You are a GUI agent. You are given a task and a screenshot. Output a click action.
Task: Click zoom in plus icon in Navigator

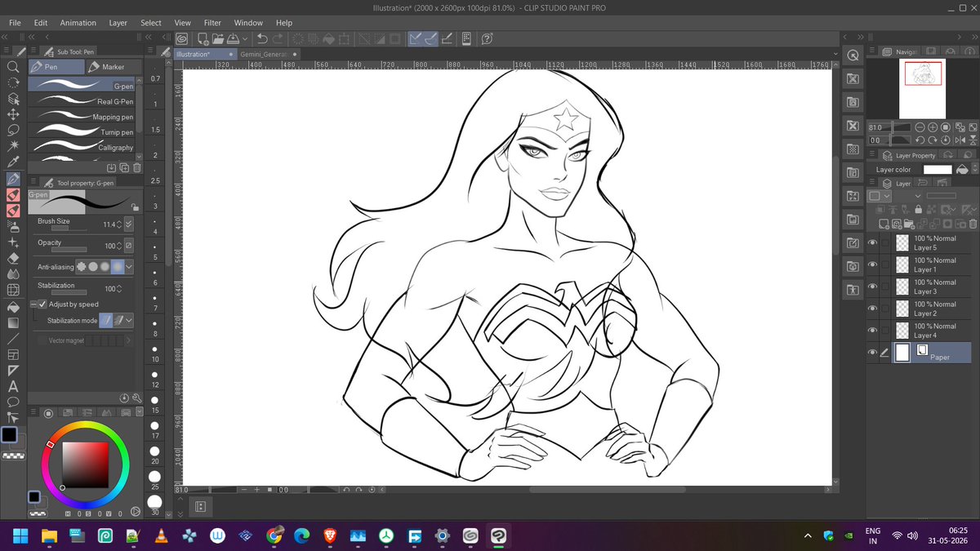pyautogui.click(x=933, y=128)
